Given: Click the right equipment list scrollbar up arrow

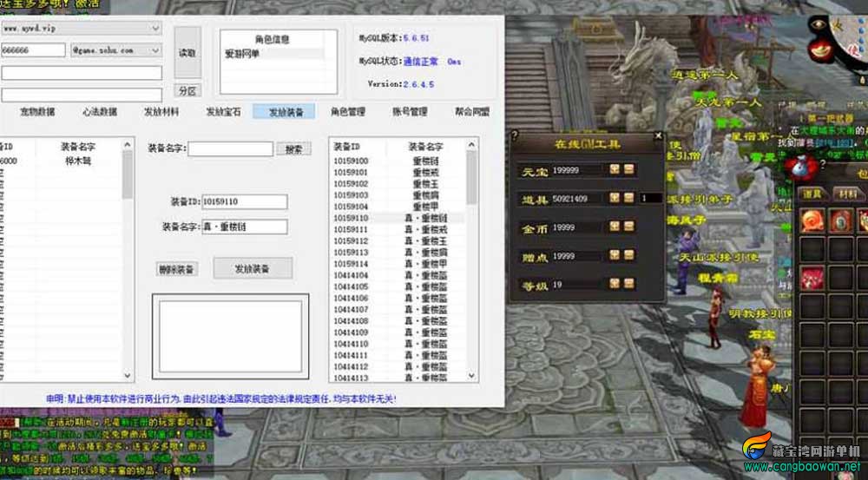Looking at the screenshot, I should 471,144.
